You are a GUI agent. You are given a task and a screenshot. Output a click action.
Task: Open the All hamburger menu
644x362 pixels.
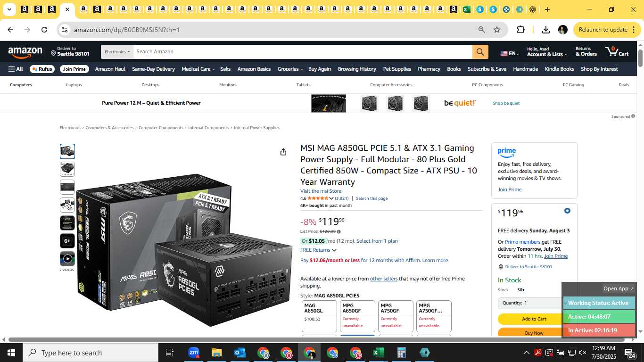click(x=16, y=69)
